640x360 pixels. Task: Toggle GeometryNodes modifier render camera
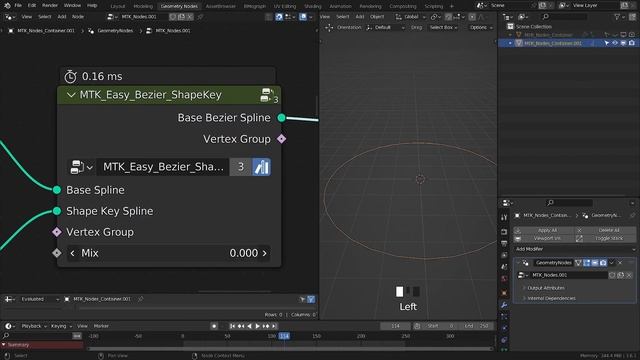click(x=603, y=263)
